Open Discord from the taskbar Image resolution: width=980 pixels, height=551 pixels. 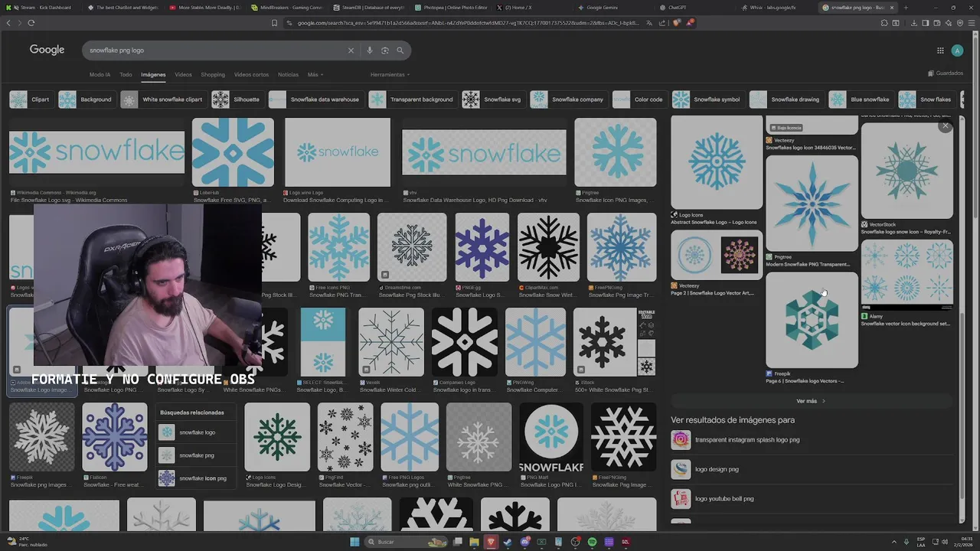tap(524, 542)
